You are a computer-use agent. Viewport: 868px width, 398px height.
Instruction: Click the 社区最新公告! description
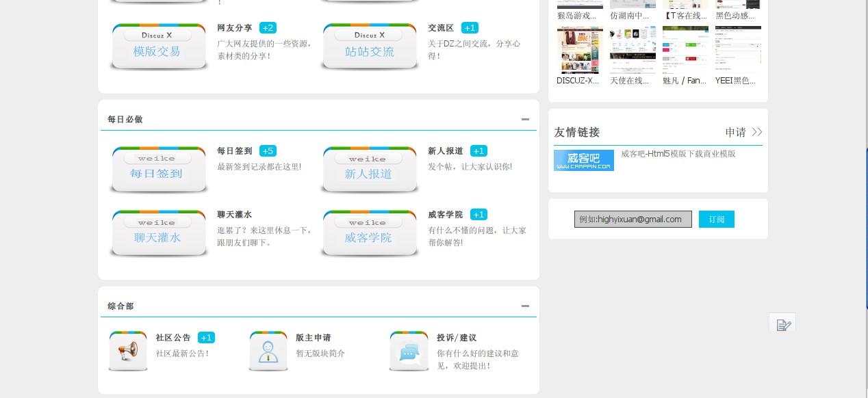click(182, 354)
